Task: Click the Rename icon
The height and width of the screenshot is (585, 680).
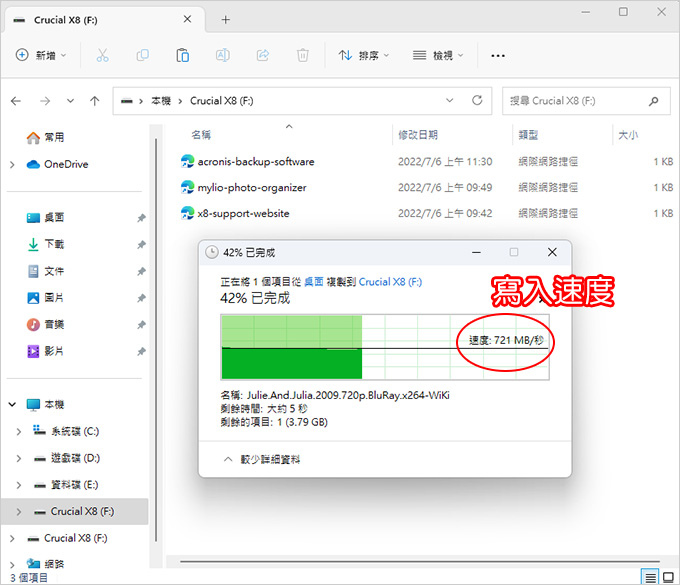Action: 223,56
